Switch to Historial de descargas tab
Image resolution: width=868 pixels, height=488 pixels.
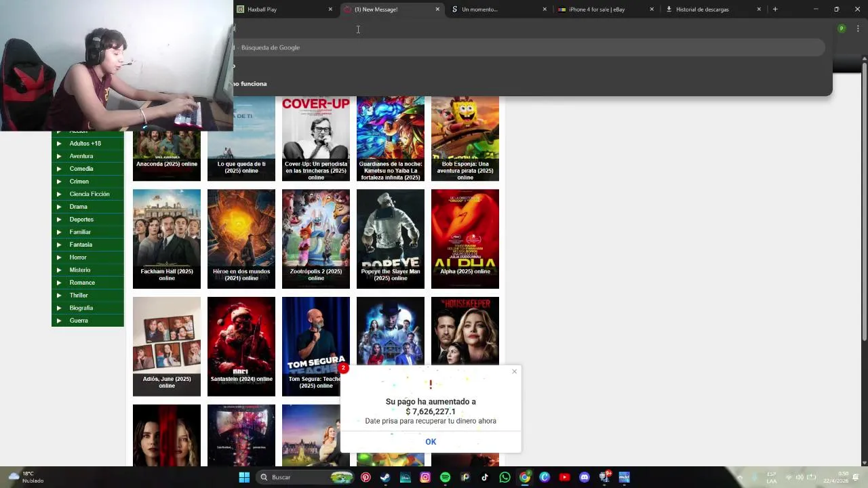713,9
